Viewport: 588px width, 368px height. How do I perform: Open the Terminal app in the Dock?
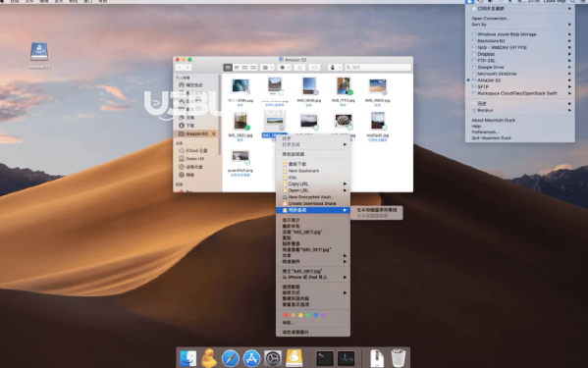point(324,358)
